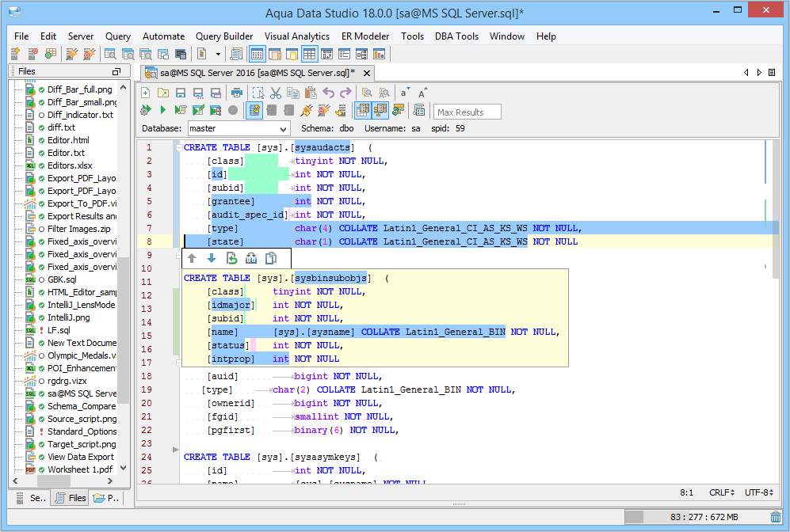Click the garbage collection trash icon
This screenshot has width=790, height=532.
click(x=775, y=517)
